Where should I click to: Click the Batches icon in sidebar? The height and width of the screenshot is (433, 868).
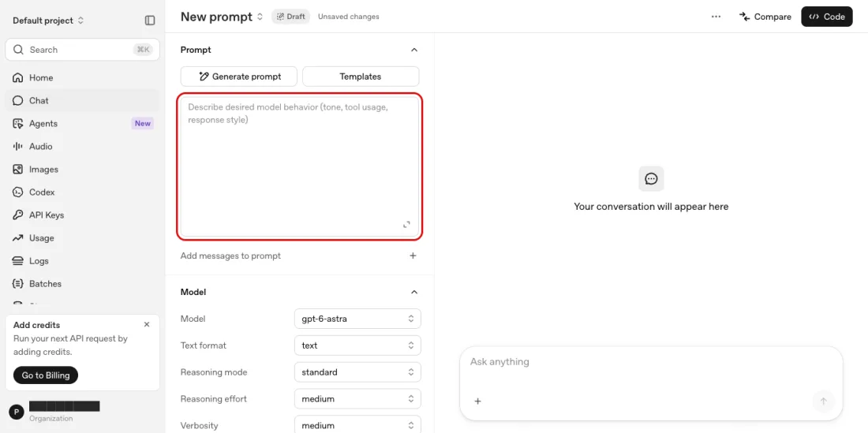(x=17, y=284)
